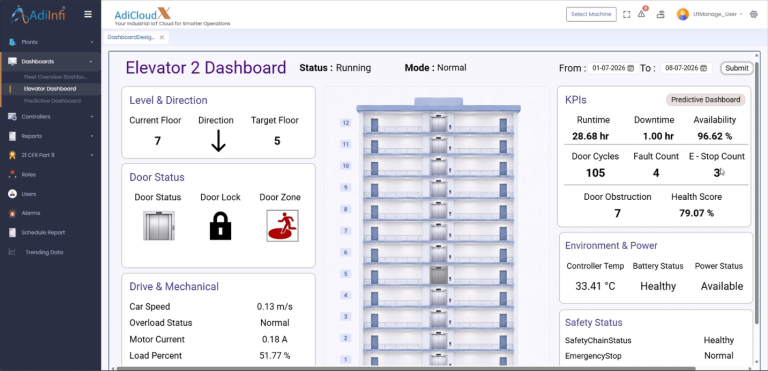Open the From date calendar icon

click(631, 68)
